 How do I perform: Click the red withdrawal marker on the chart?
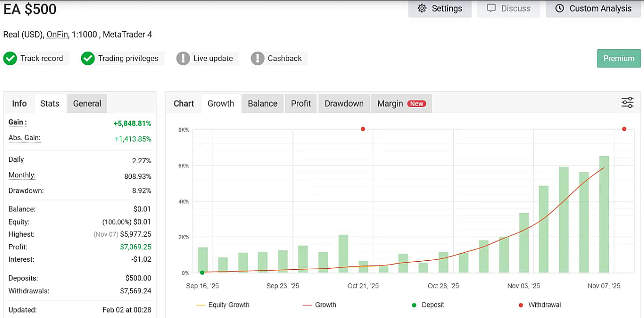[x=363, y=129]
